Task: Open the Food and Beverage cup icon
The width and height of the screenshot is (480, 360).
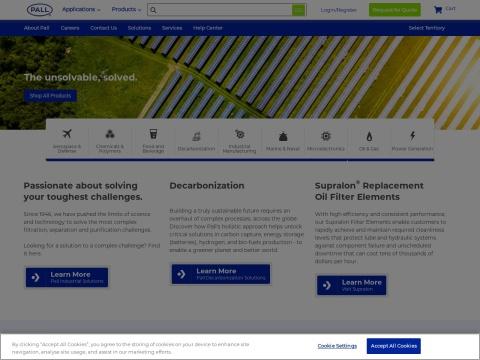Action: click(153, 134)
